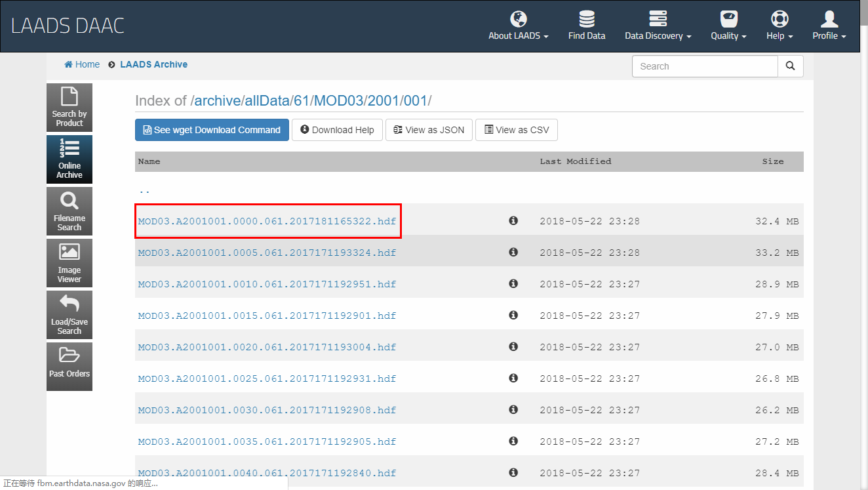
Task: Select the Online Archive sidebar icon
Action: tap(69, 159)
